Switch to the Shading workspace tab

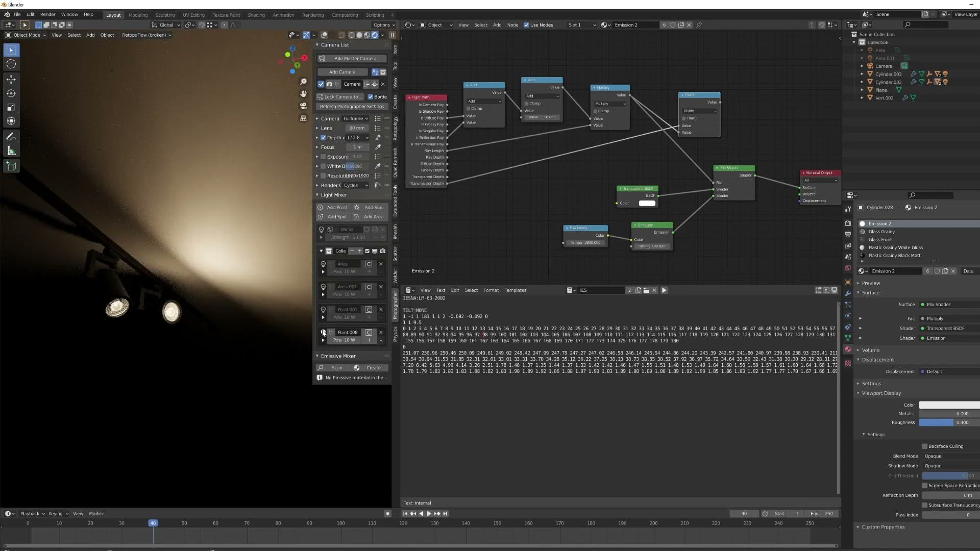(256, 15)
